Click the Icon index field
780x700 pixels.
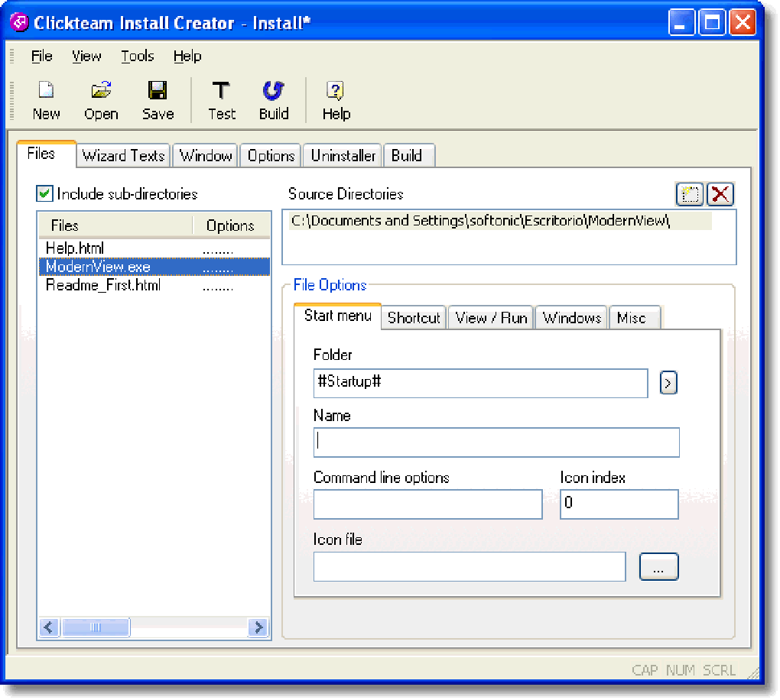coord(619,504)
